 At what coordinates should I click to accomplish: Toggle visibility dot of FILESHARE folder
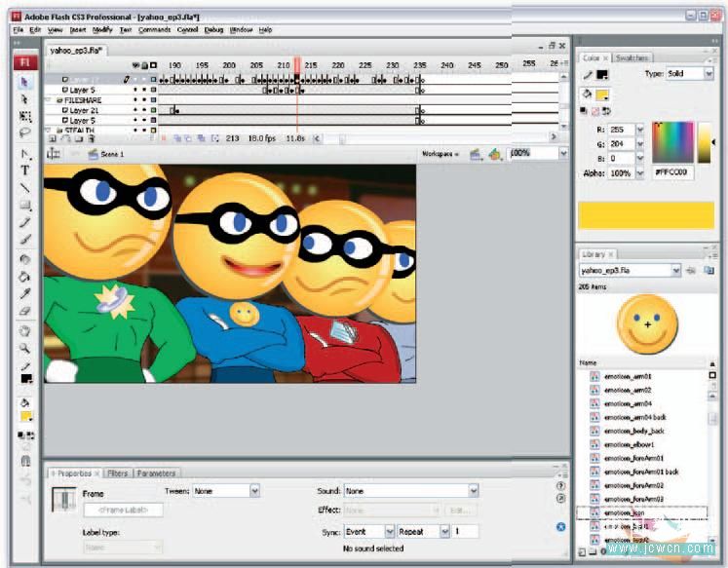pyautogui.click(x=135, y=100)
